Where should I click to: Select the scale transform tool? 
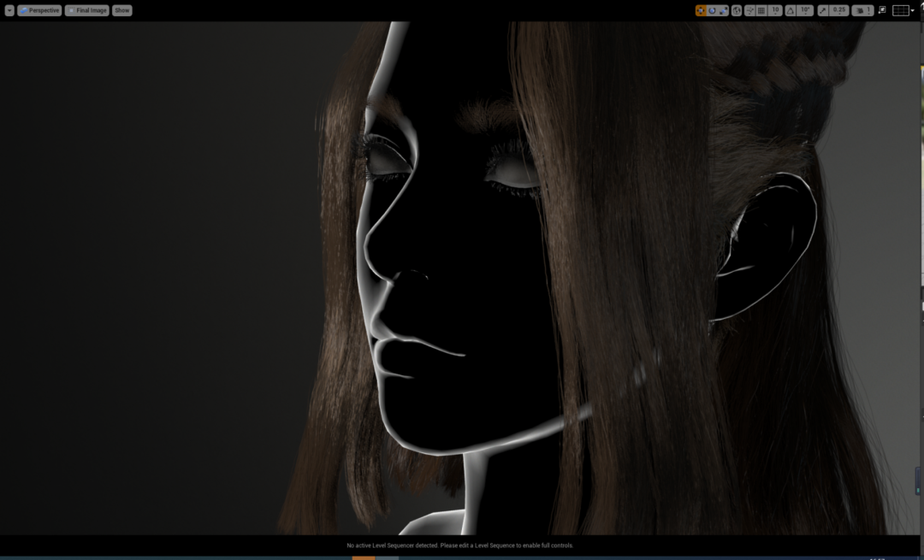pyautogui.click(x=723, y=10)
